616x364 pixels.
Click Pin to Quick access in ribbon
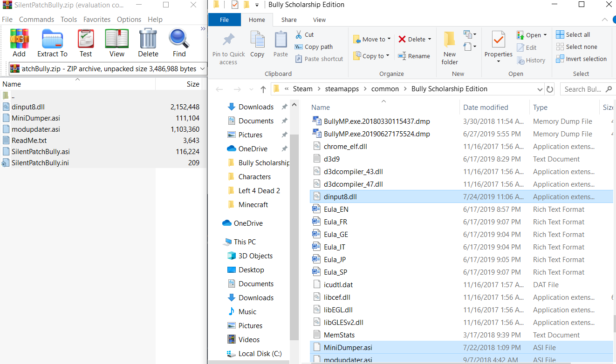pos(228,48)
